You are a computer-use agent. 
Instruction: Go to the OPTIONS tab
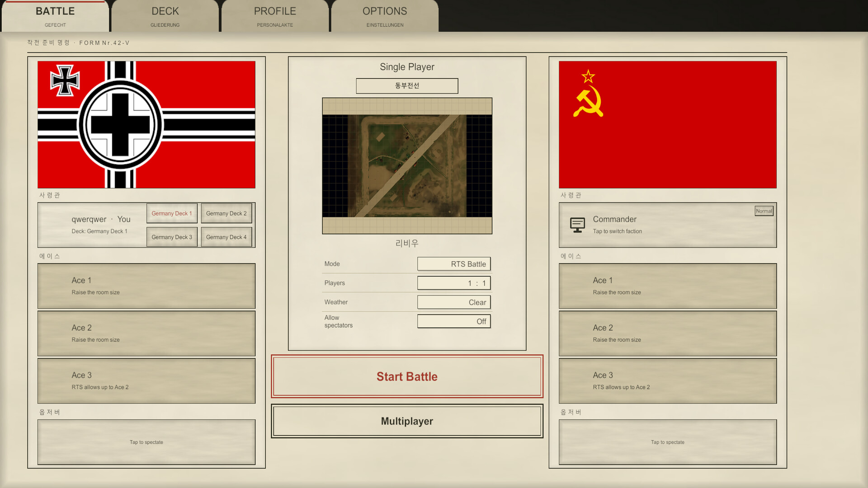coord(385,16)
